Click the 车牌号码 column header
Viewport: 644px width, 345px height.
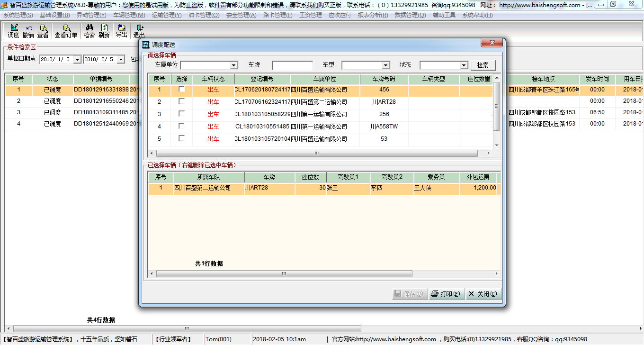(x=384, y=79)
